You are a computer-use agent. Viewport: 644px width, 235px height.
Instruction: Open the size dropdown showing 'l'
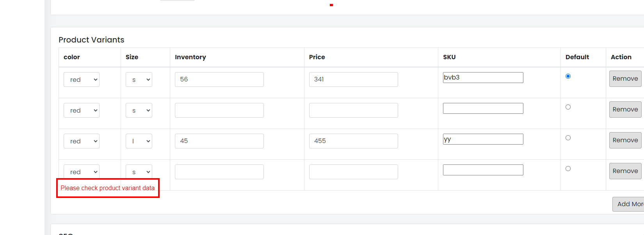pos(139,141)
